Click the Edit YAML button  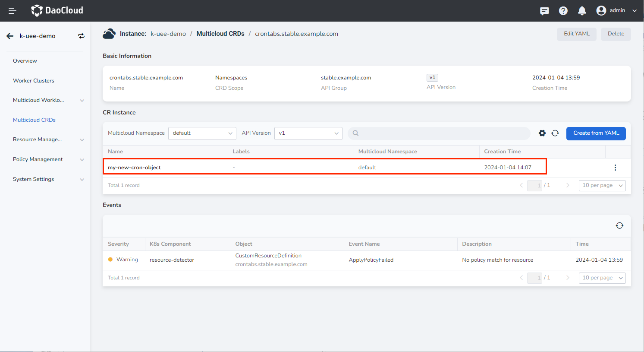pyautogui.click(x=576, y=34)
